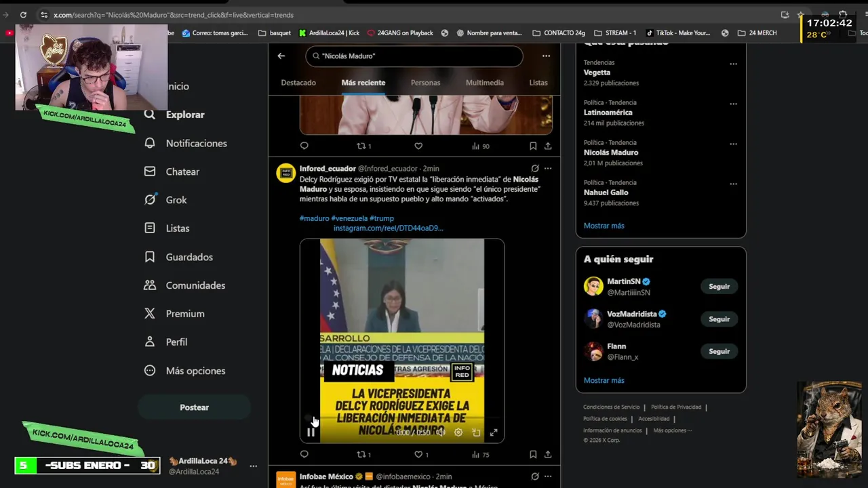Open Notificaciones in the sidebar

point(186,143)
